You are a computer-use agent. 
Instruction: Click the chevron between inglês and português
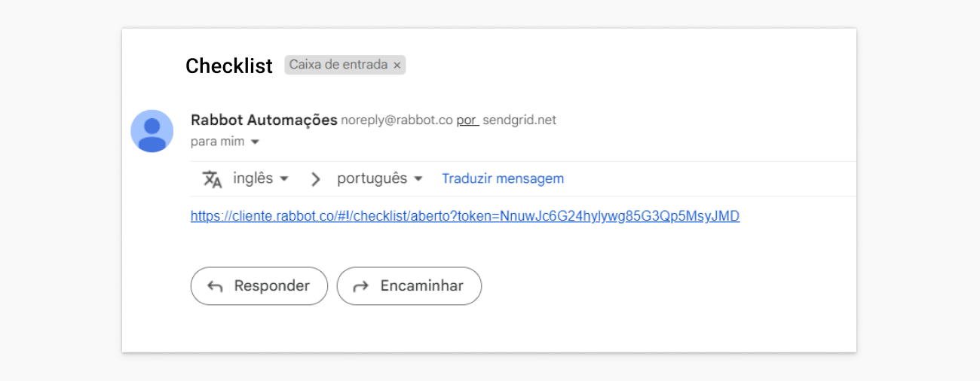click(x=316, y=179)
